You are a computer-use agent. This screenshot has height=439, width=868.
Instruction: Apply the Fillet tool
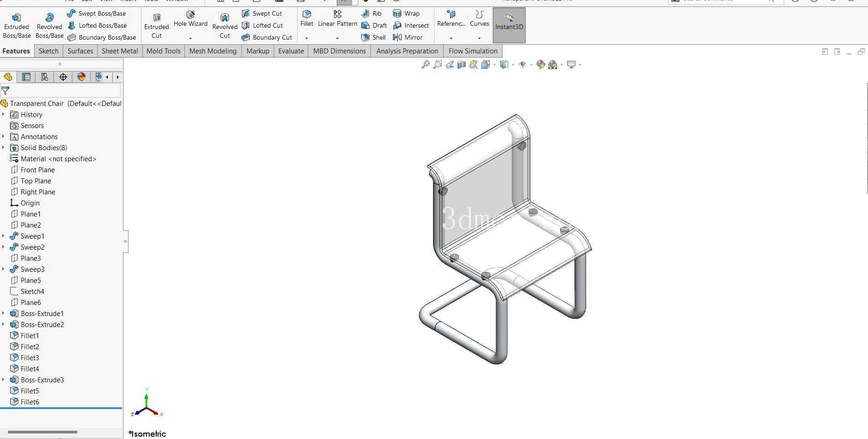pyautogui.click(x=306, y=19)
